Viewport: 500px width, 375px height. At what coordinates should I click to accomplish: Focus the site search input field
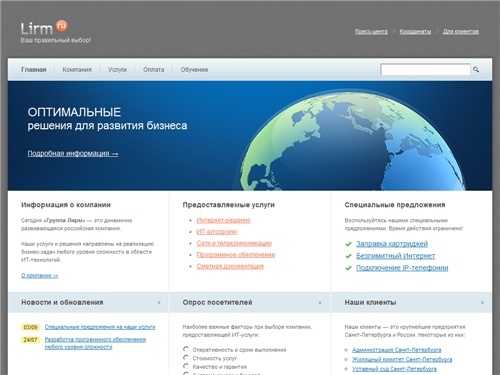click(x=425, y=69)
